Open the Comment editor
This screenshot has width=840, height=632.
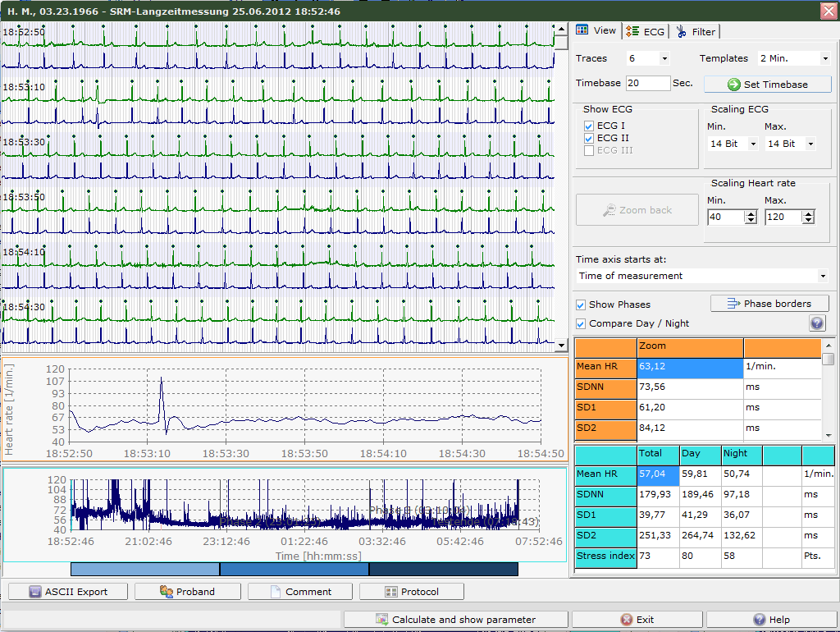[300, 592]
